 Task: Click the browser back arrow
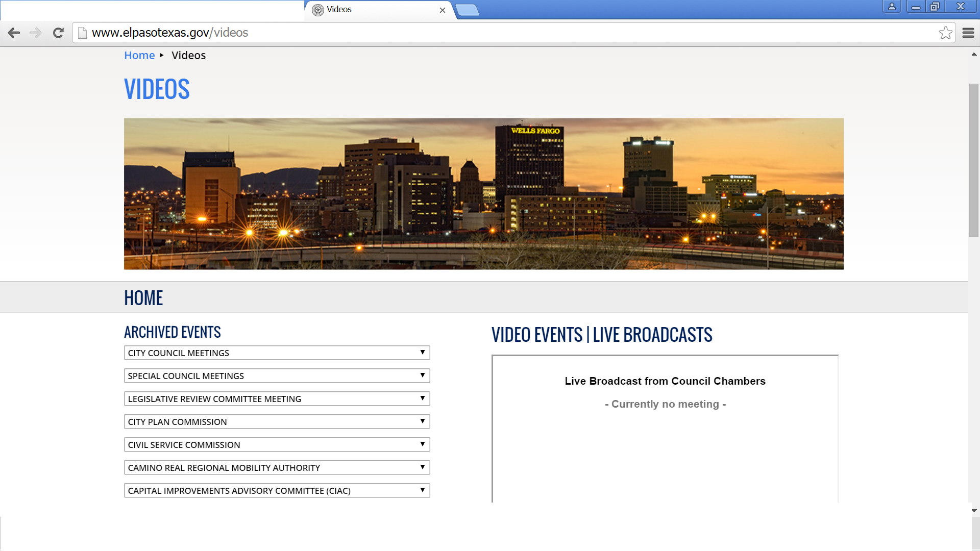pos(14,33)
